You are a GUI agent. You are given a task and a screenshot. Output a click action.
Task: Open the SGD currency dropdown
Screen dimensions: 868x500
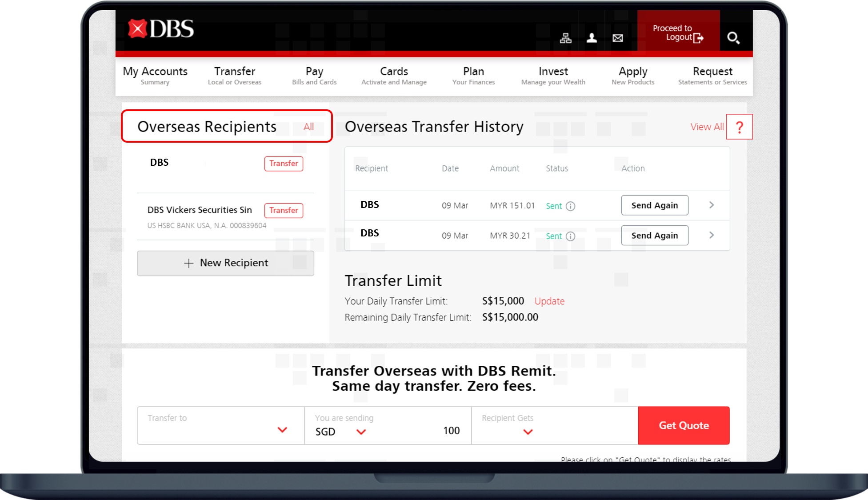[x=340, y=432]
